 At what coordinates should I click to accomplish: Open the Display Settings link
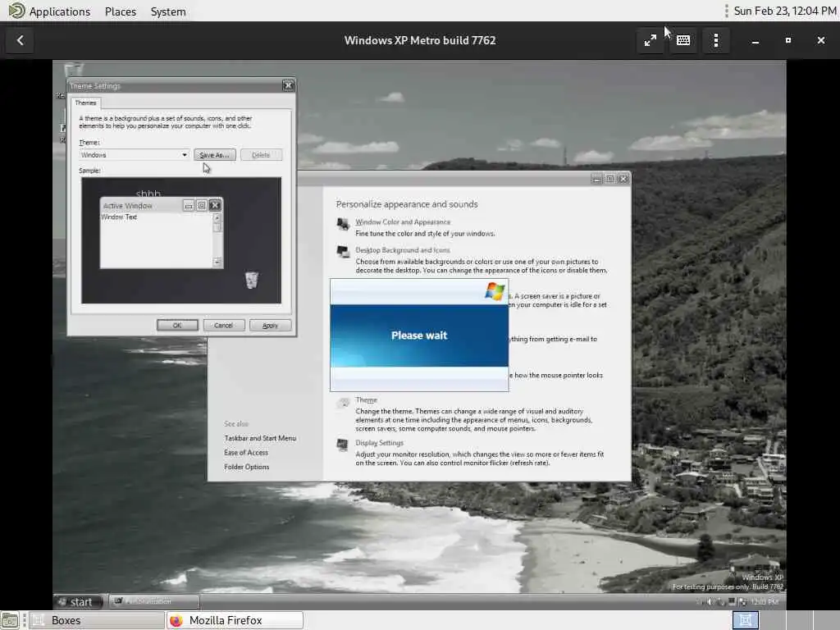click(x=379, y=443)
